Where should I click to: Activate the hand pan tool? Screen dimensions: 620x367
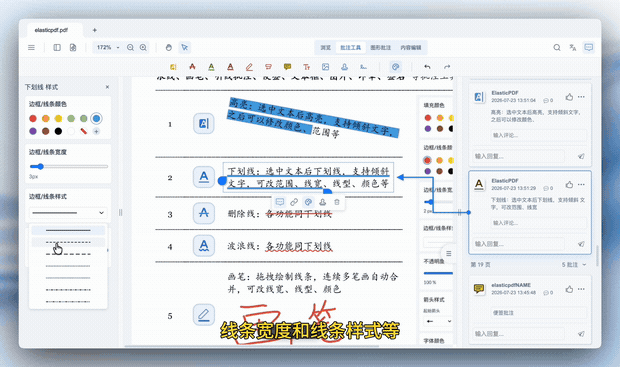pos(169,47)
